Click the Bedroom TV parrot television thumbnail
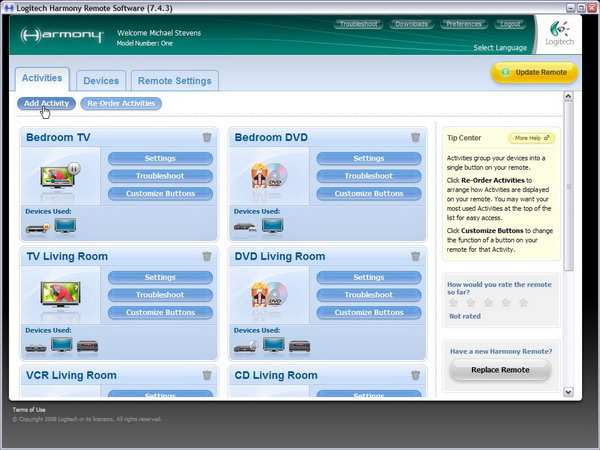The height and width of the screenshot is (450, 600). click(60, 176)
